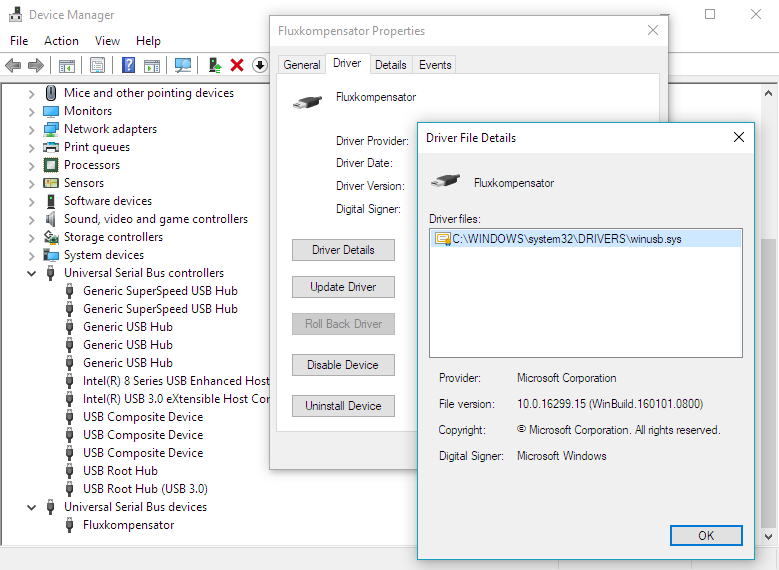Screen dimensions: 779x570
Task: Select Intel(R) USB 3.0 eXtensible Host Controller
Action: 176,399
